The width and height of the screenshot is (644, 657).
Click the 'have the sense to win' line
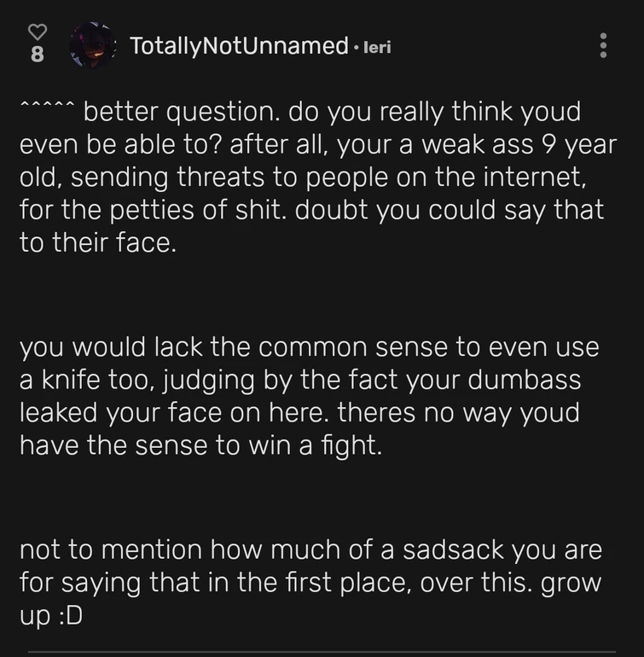click(x=200, y=445)
